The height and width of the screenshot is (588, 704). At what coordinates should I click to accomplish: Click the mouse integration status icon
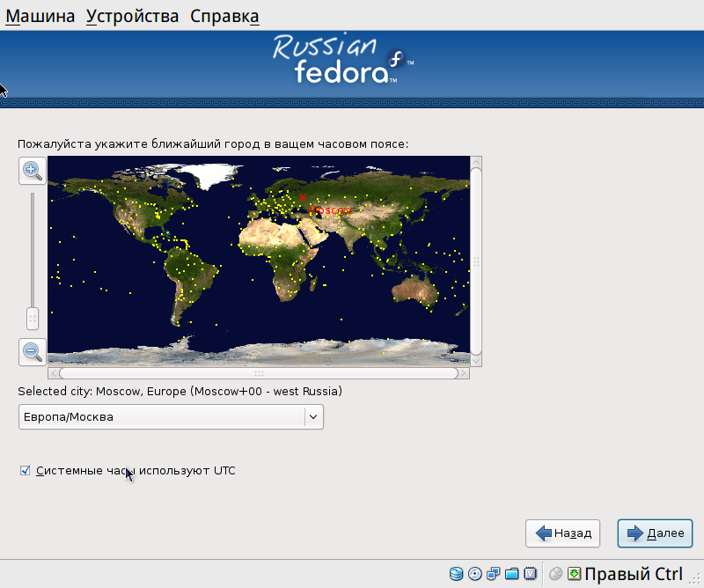(556, 574)
